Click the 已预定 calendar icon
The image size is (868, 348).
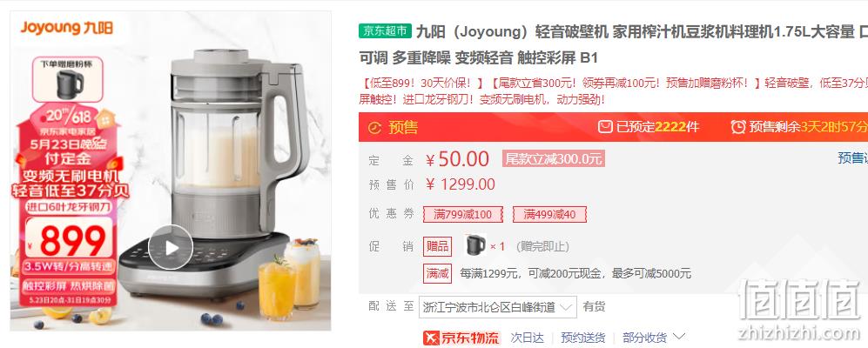coord(605,127)
